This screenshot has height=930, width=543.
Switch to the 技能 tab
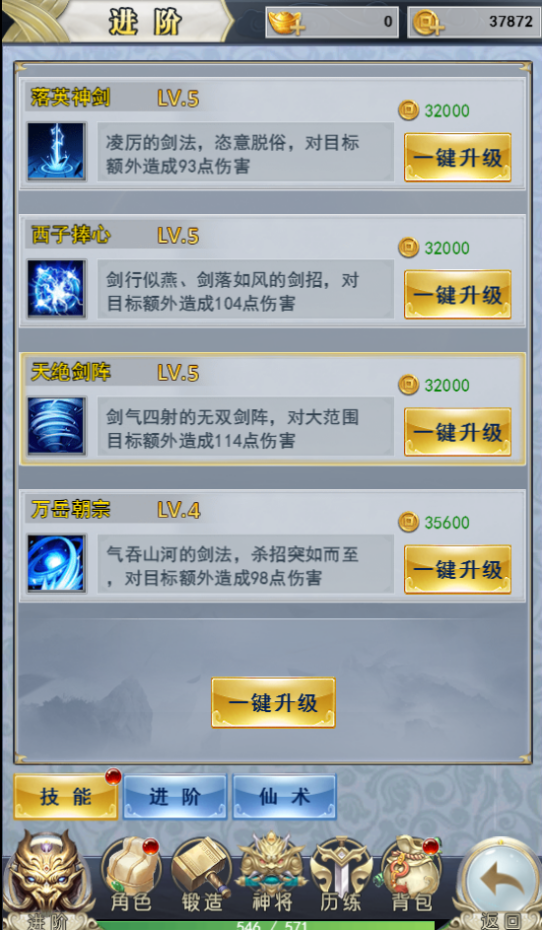coord(66,797)
